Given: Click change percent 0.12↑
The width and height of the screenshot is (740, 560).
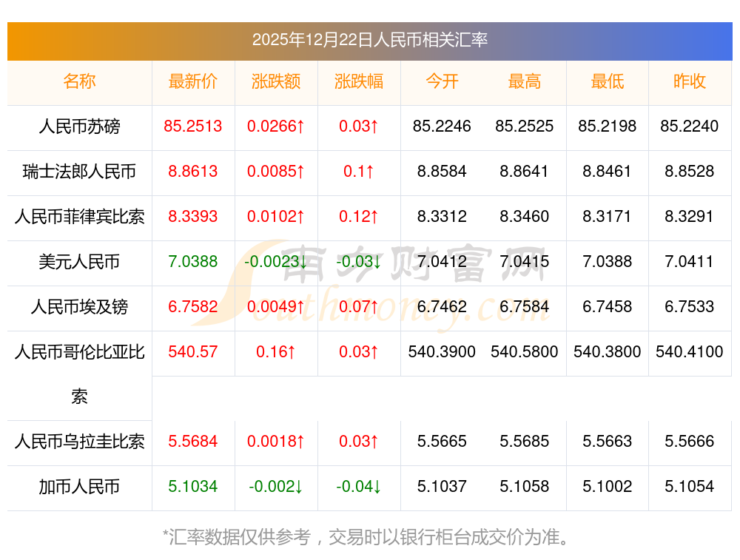Looking at the screenshot, I should tap(359, 216).
